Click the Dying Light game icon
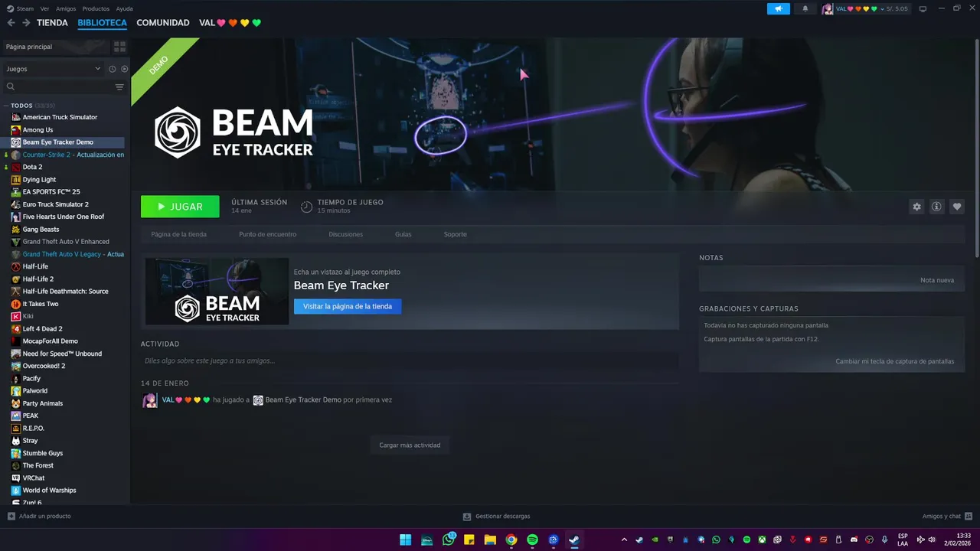The height and width of the screenshot is (551, 980). click(16, 180)
